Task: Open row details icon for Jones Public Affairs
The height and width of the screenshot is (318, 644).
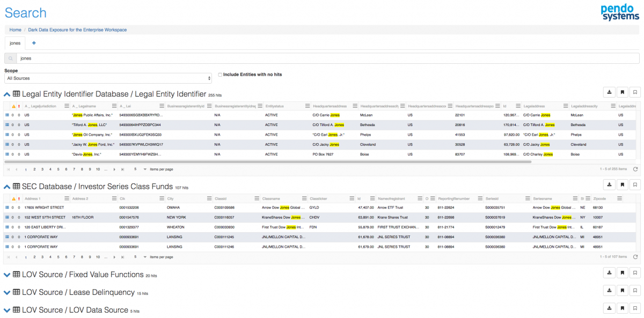Action: 7,115
